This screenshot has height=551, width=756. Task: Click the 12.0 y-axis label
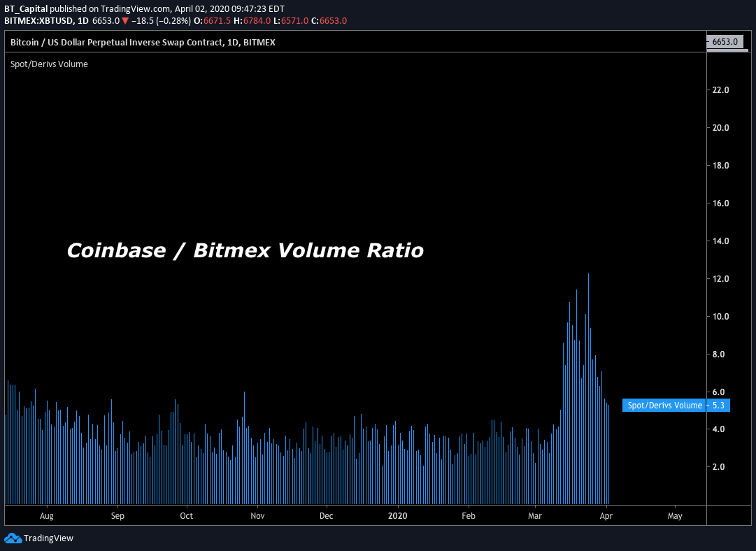tap(721, 278)
